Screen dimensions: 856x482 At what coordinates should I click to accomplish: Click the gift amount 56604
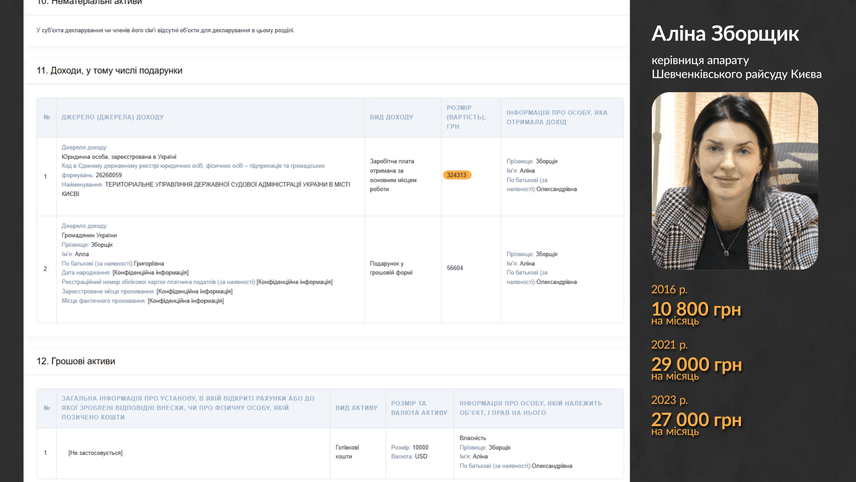point(455,268)
